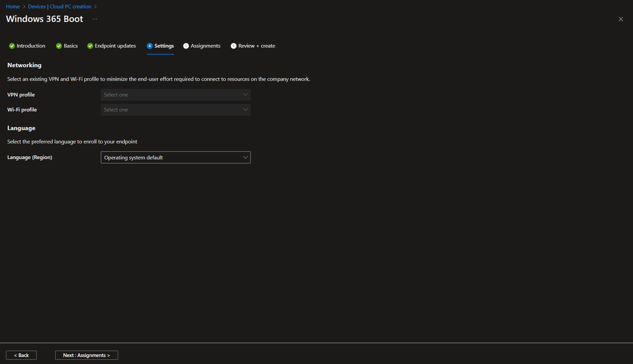Click the Windows 365 Boot title

45,19
